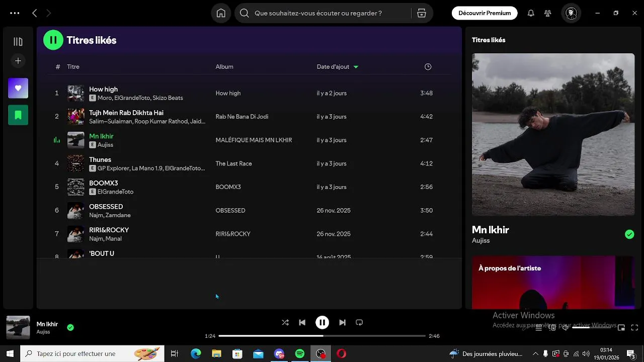Show hidden tray icons chevron
This screenshot has width=644, height=362.
[x=535, y=354]
